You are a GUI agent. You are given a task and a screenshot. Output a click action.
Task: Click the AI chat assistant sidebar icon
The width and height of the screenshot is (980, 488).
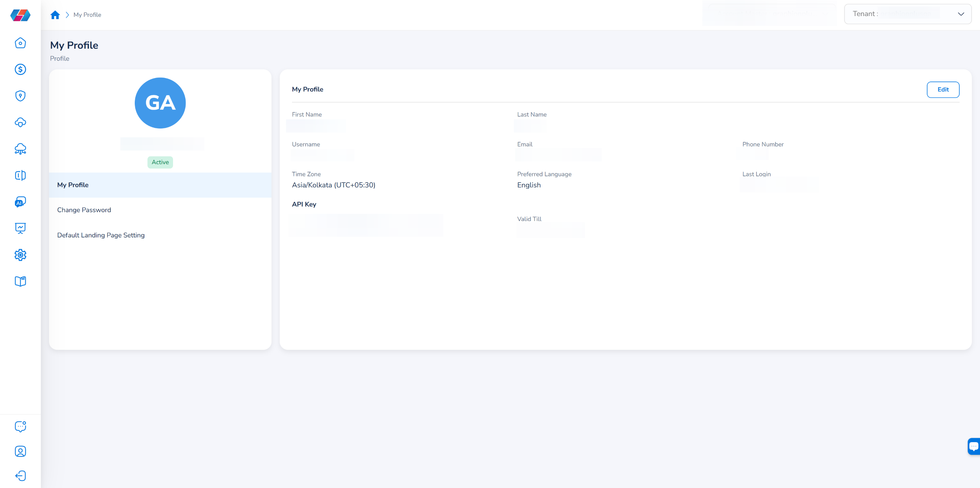tap(20, 202)
